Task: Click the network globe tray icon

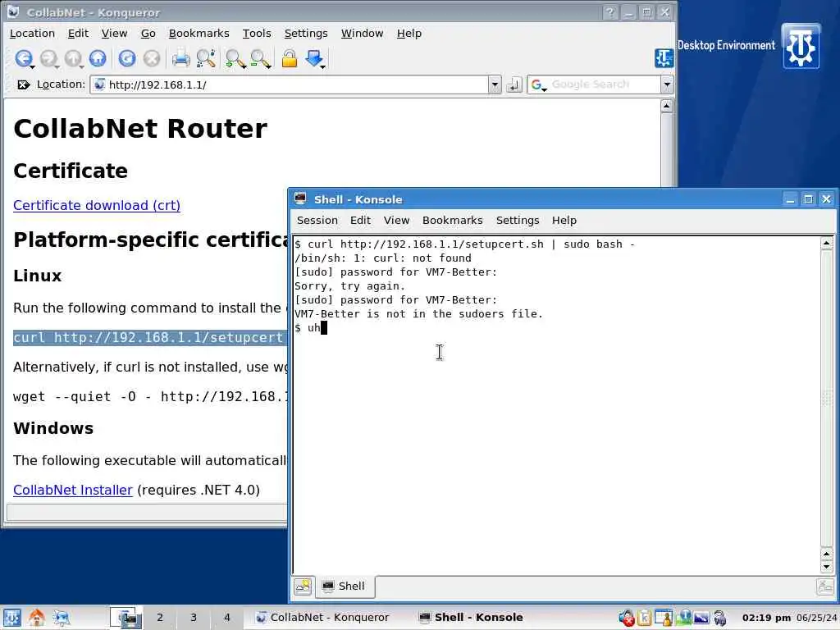Action: (683, 618)
